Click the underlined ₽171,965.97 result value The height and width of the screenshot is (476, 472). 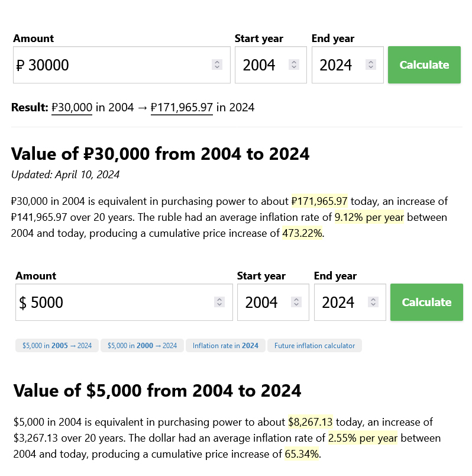[x=182, y=108]
